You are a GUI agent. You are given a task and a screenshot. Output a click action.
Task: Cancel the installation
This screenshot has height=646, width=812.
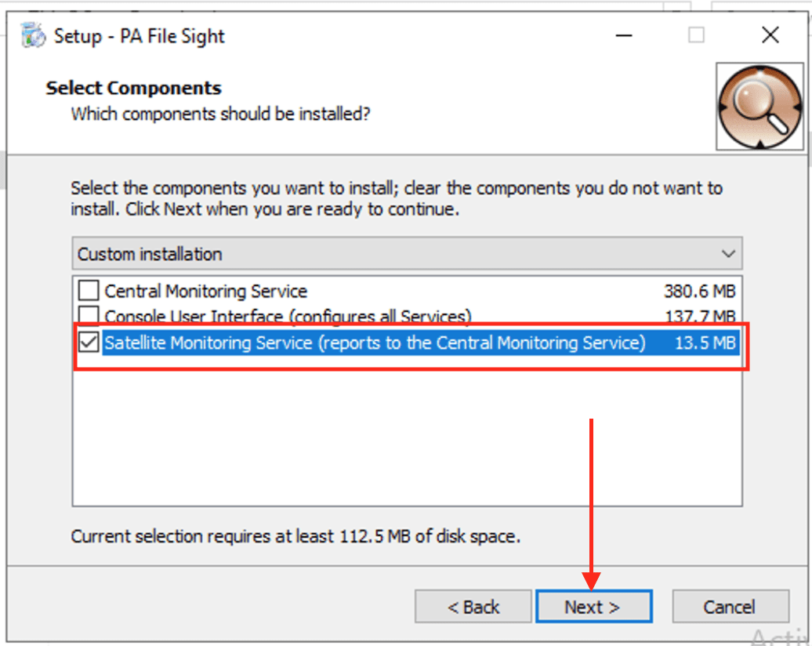(x=730, y=607)
